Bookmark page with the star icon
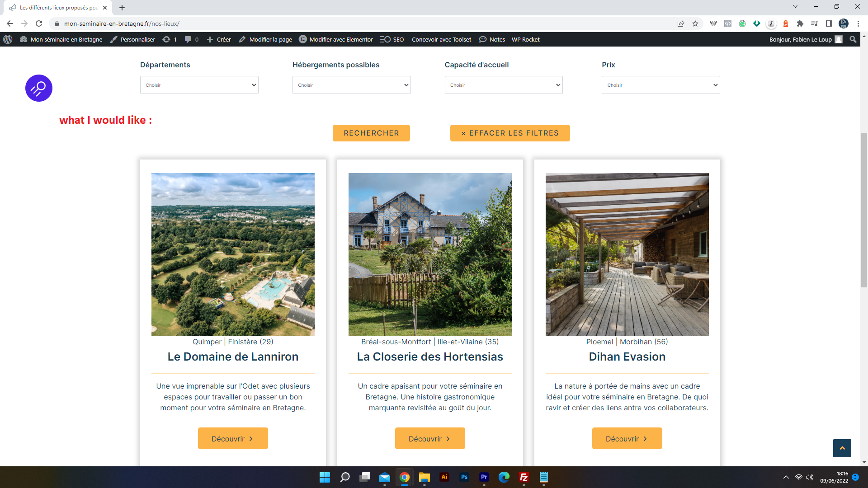Image resolution: width=868 pixels, height=488 pixels. click(x=695, y=23)
